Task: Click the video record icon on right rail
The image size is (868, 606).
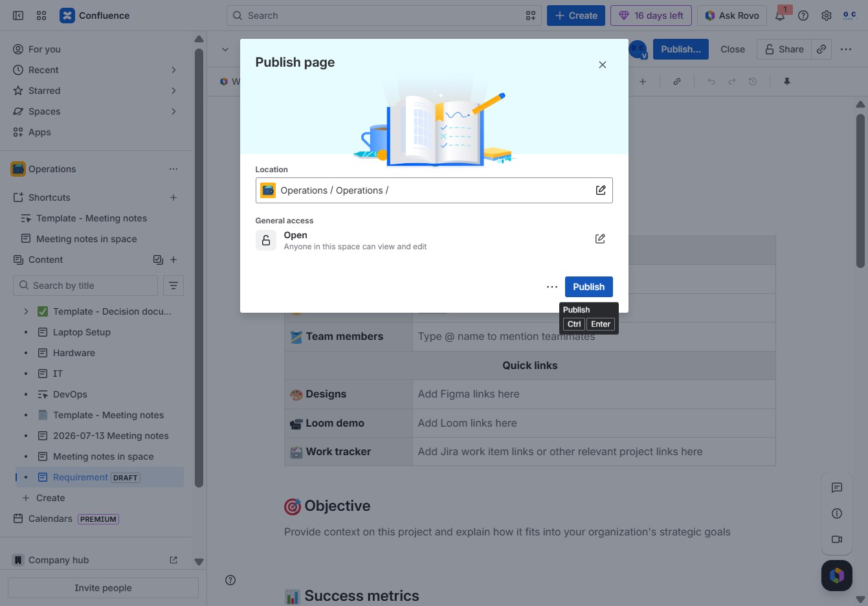Action: coord(837,539)
